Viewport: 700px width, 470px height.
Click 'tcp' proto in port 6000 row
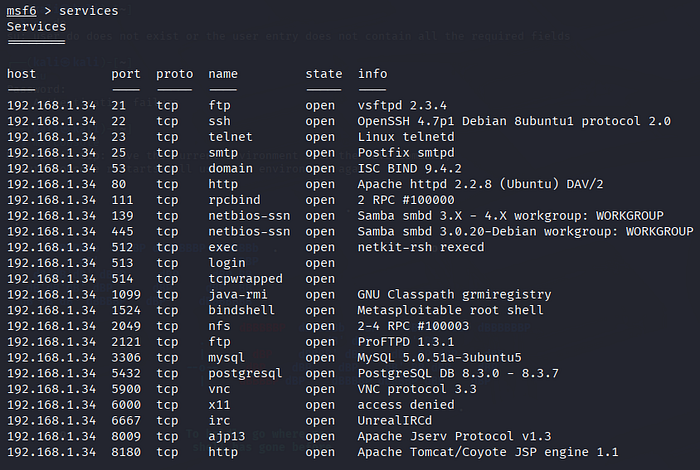click(x=167, y=405)
